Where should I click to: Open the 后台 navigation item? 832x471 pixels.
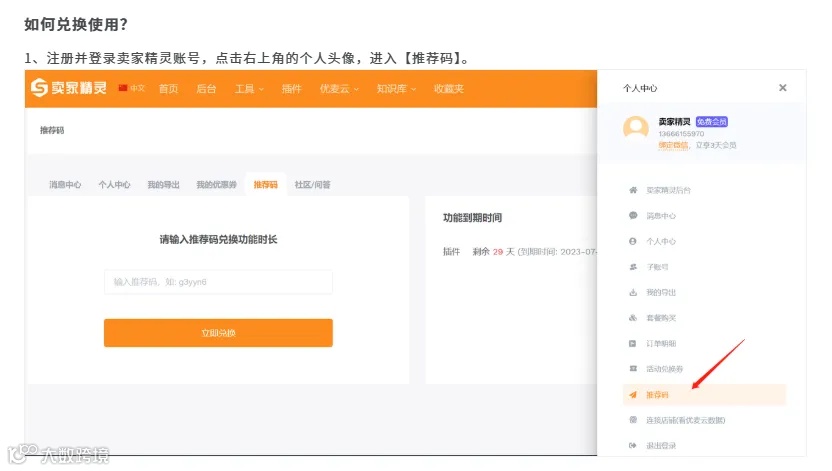click(206, 89)
